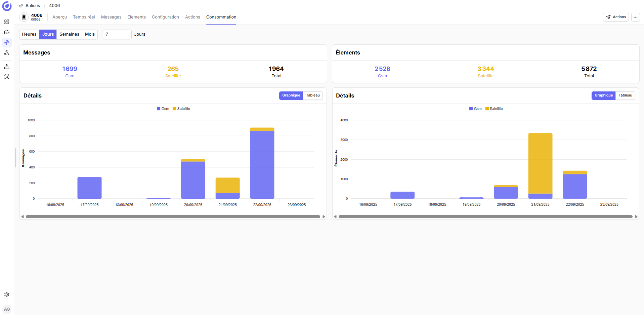The height and width of the screenshot is (315, 644).
Task: Open the Configuration tab
Action: 165,17
